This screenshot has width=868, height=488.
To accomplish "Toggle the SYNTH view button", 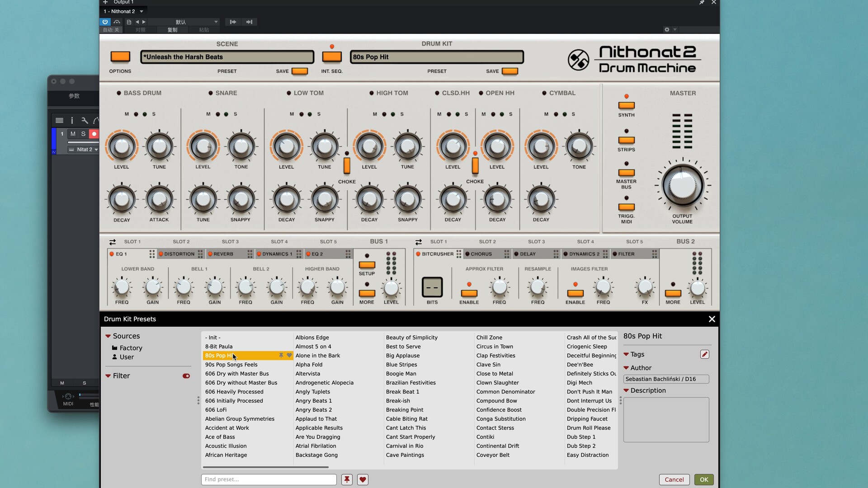I will coord(626,105).
